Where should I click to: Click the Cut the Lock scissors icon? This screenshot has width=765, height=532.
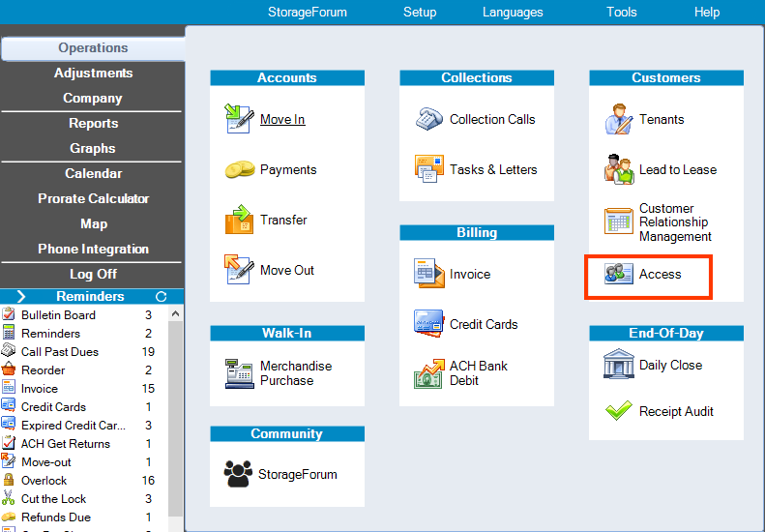coord(9,498)
